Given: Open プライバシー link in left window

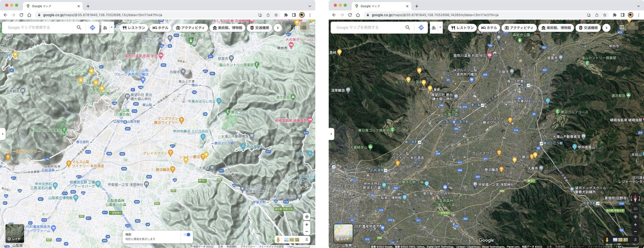Looking at the screenshot, I should click(x=248, y=246).
